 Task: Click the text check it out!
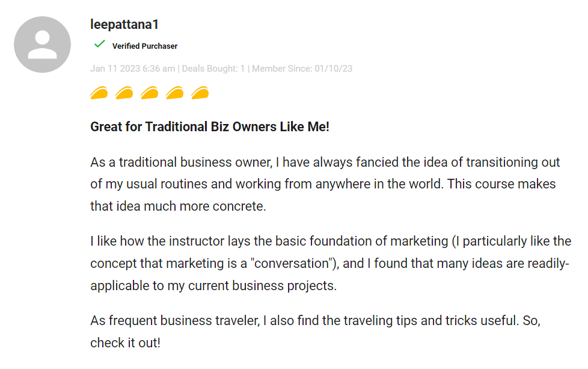pyautogui.click(x=125, y=343)
